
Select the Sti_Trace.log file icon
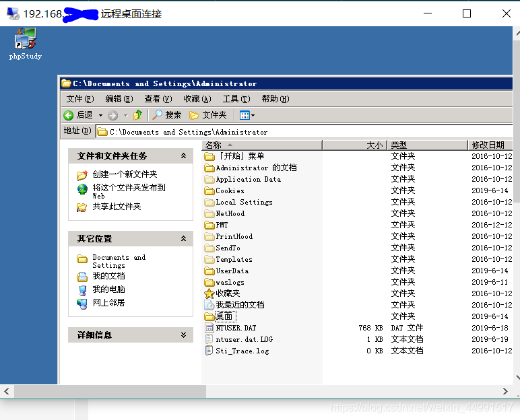(x=209, y=351)
